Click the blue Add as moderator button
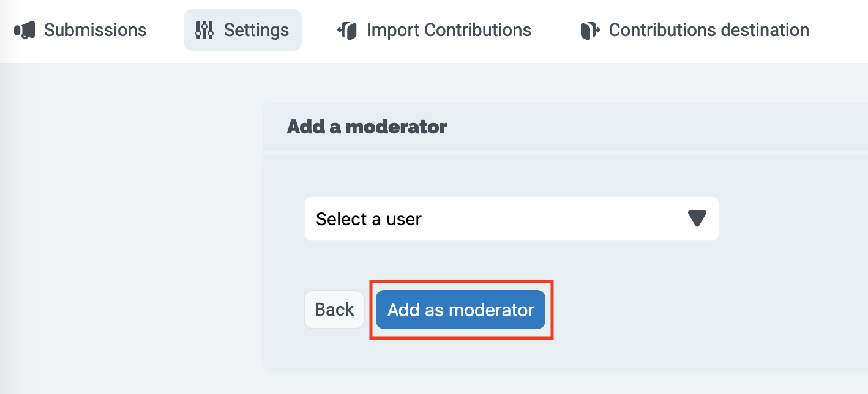This screenshot has height=394, width=868. 460,310
